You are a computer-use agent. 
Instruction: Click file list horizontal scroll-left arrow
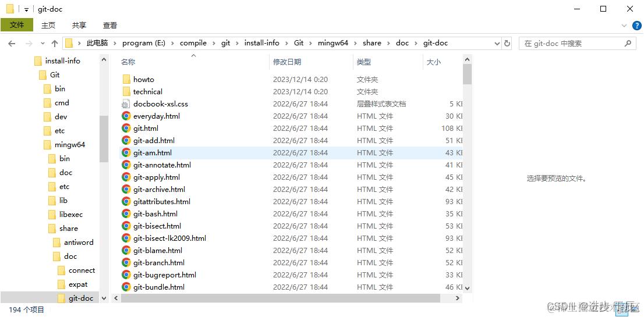coord(116,298)
